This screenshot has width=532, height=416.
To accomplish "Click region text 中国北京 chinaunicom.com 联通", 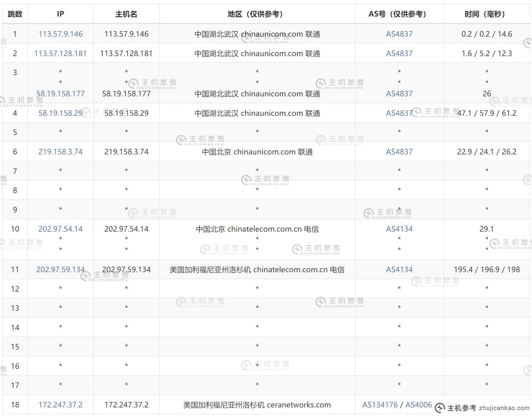I will point(257,152).
